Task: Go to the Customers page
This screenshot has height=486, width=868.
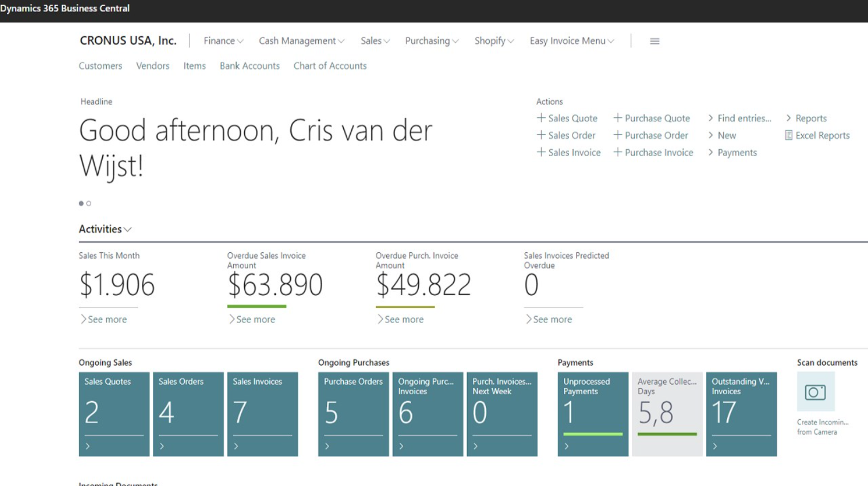Action: point(100,66)
